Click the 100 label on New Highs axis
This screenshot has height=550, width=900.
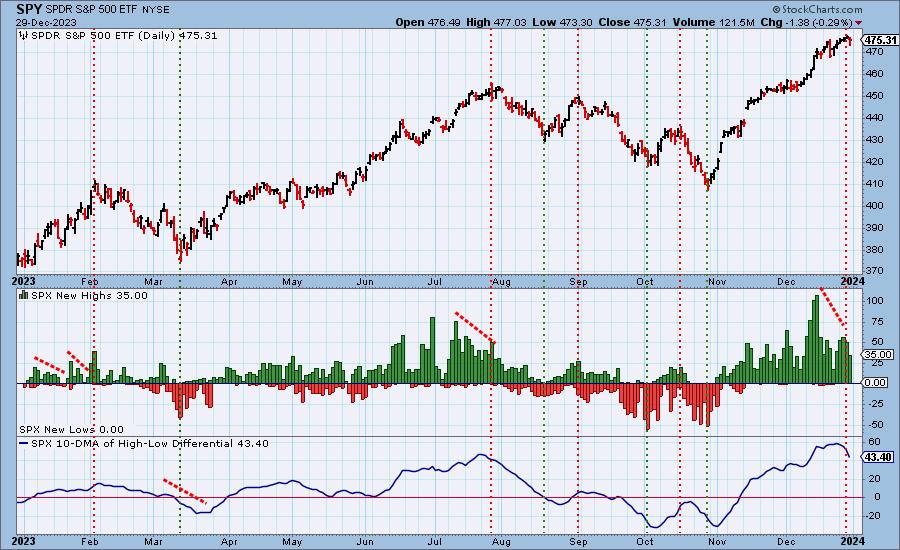click(875, 301)
